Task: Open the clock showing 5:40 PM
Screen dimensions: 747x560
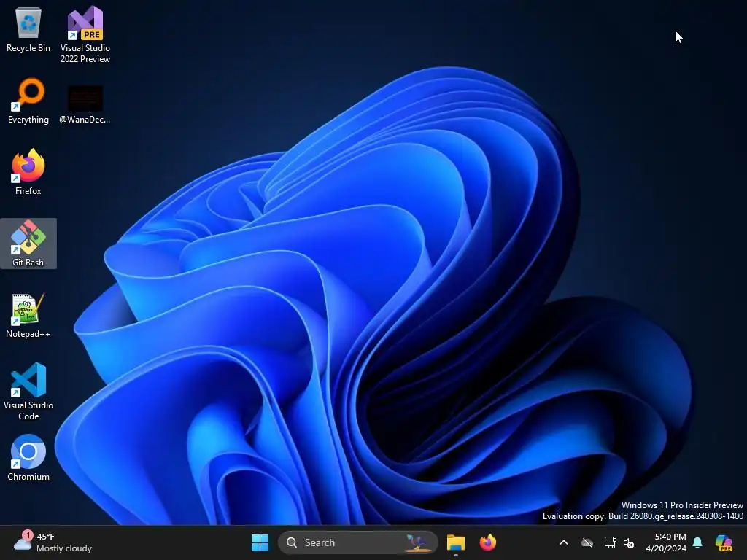Action: pyautogui.click(x=666, y=542)
